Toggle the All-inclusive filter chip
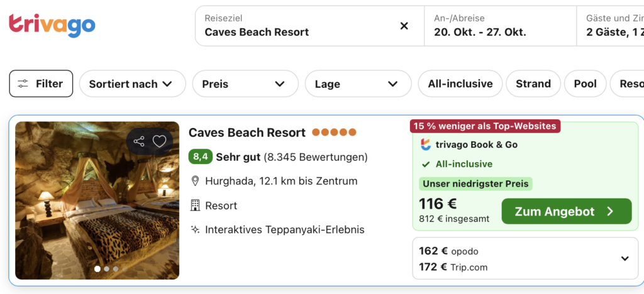The height and width of the screenshot is (294, 644). tap(460, 84)
